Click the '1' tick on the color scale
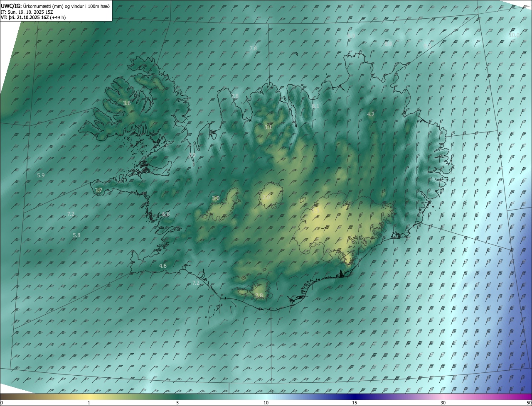The height and width of the screenshot is (406, 532). point(89,403)
